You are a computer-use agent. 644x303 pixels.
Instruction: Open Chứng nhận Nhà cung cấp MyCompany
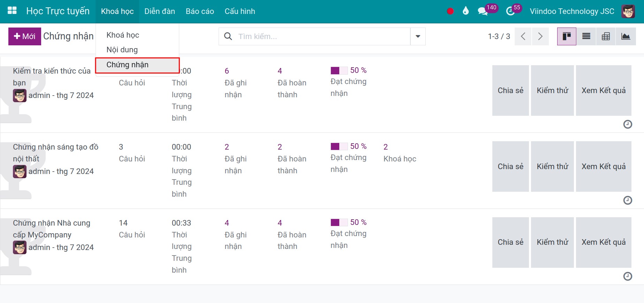[52, 229]
